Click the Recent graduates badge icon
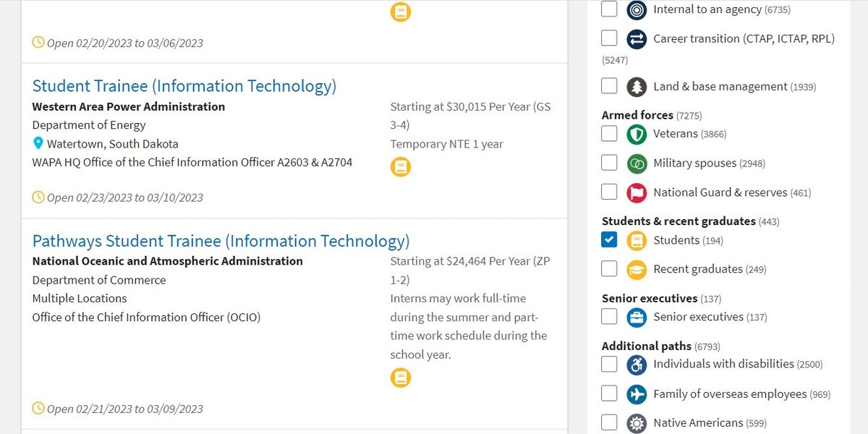 point(637,269)
